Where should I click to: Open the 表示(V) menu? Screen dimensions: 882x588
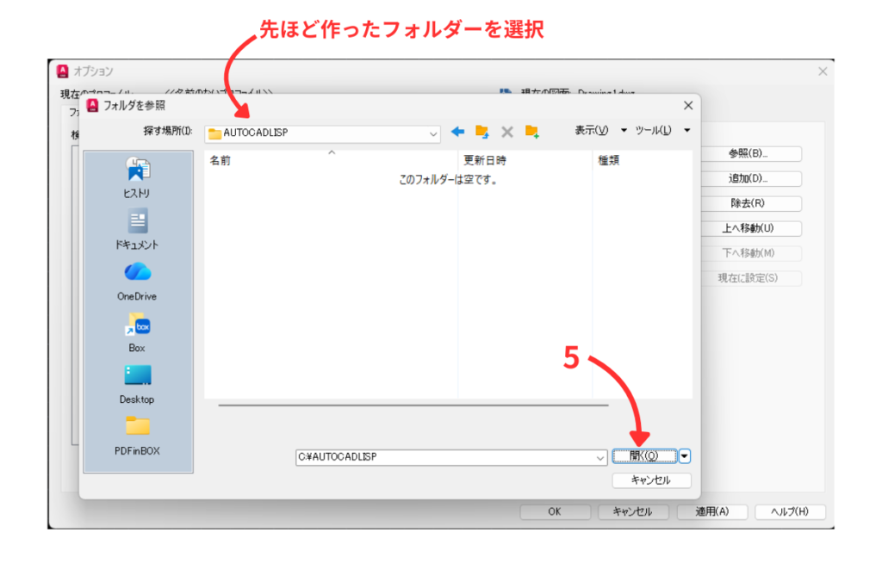pos(592,130)
